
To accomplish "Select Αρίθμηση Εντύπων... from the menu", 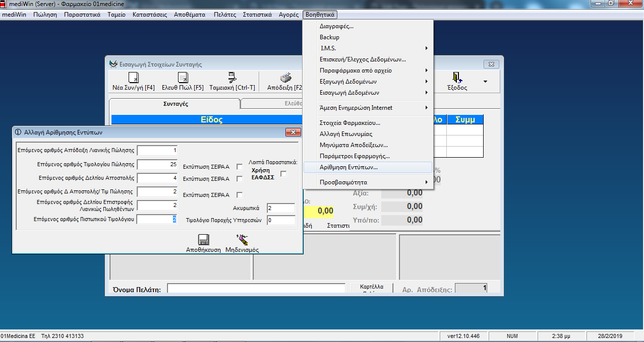I will point(348,167).
